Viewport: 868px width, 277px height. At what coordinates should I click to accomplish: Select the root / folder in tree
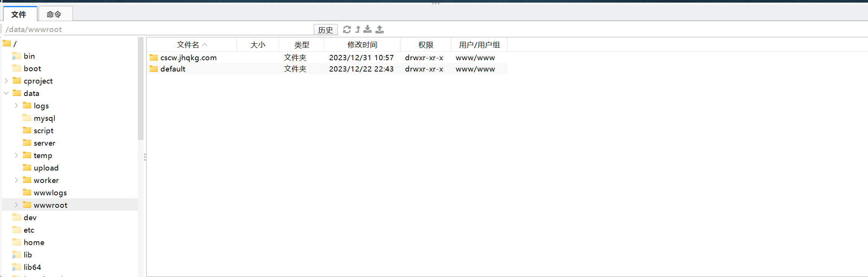pyautogui.click(x=10, y=44)
